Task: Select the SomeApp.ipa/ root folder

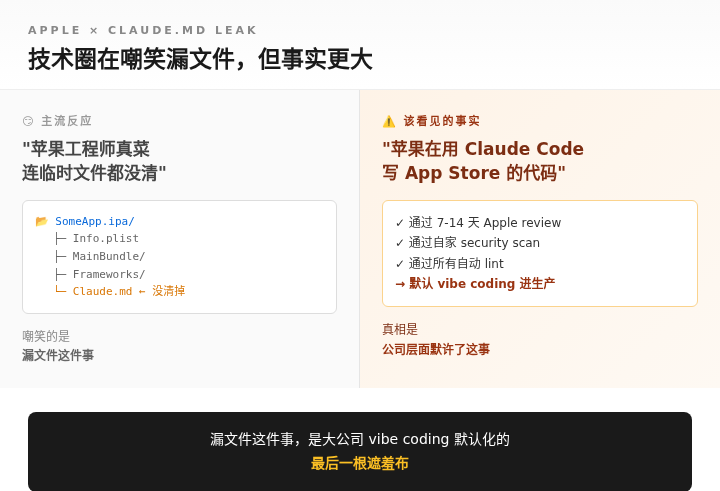Action: click(95, 221)
